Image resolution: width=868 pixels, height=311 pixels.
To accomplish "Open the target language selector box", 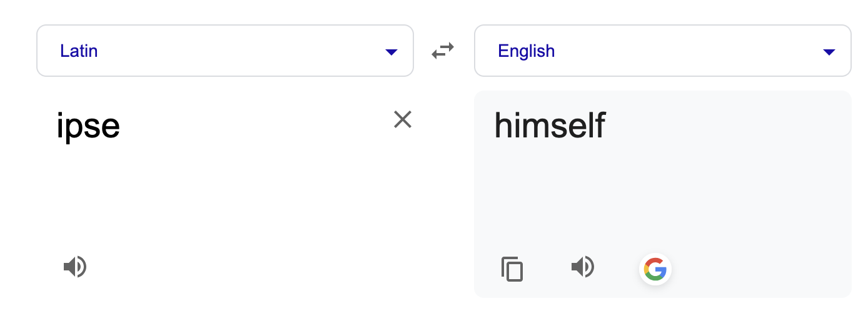I will point(663,51).
